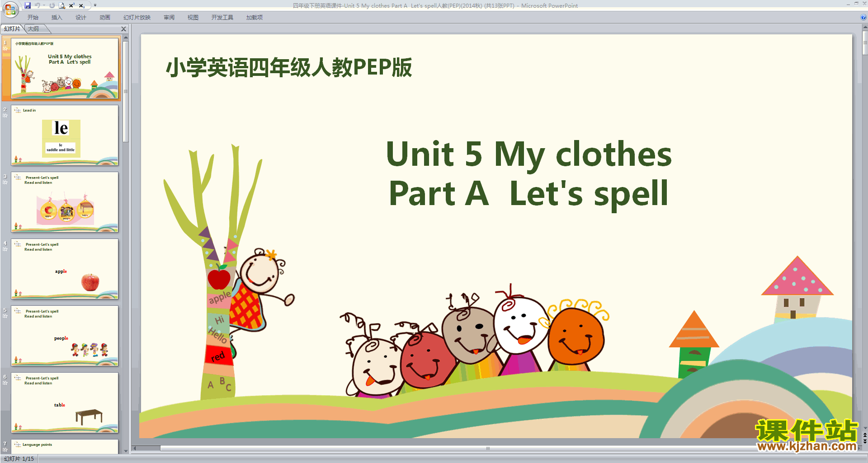Image resolution: width=868 pixels, height=463 pixels.
Task: Click status bar slide counter 幻灯片 1/15
Action: click(19, 458)
